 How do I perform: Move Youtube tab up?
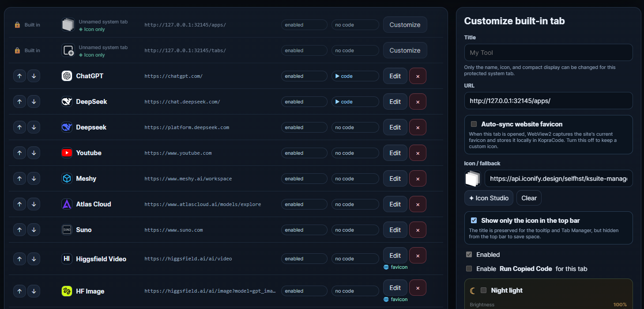point(19,153)
